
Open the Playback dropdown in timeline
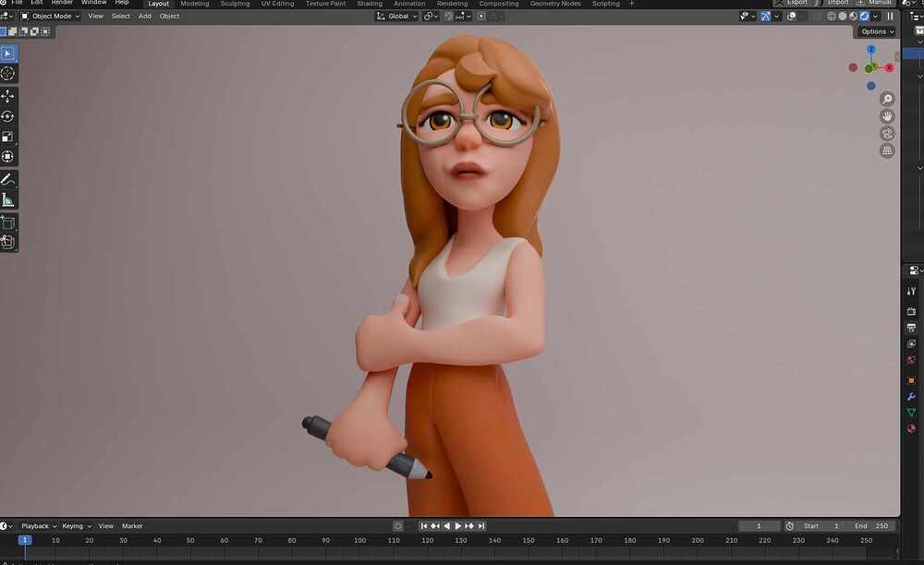(38, 526)
